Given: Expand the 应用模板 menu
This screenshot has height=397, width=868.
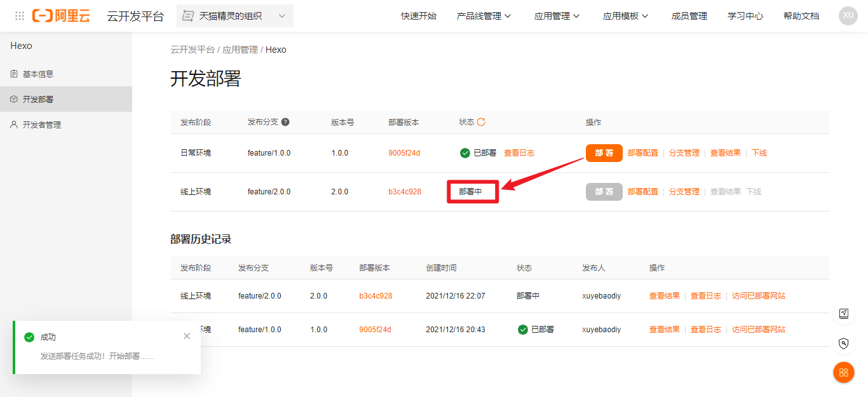Looking at the screenshot, I should tap(626, 16).
